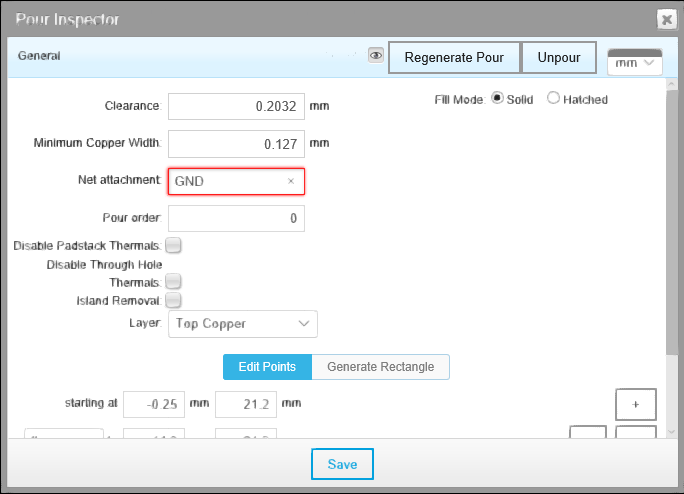This screenshot has width=684, height=494.
Task: Switch to Edit Points tab
Action: [x=267, y=367]
